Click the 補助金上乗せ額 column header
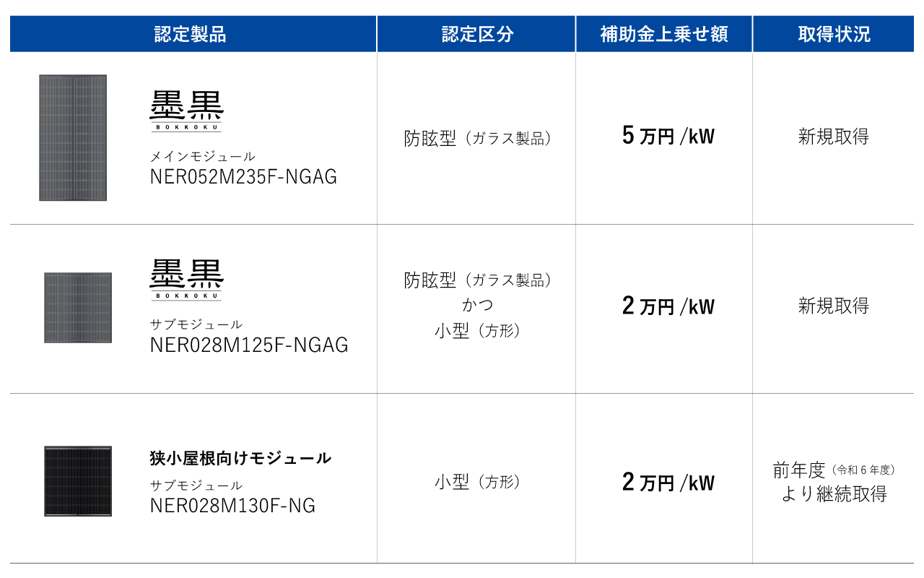The height and width of the screenshot is (578, 924). pyautogui.click(x=664, y=34)
